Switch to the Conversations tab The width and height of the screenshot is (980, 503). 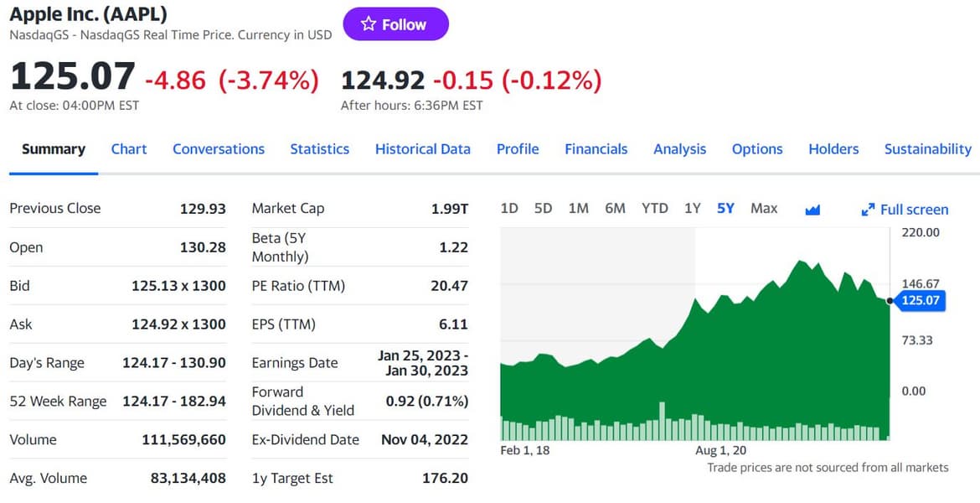pyautogui.click(x=219, y=149)
